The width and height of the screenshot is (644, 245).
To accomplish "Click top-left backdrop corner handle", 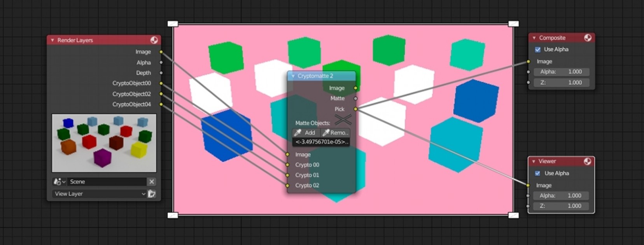I will pos(173,24).
